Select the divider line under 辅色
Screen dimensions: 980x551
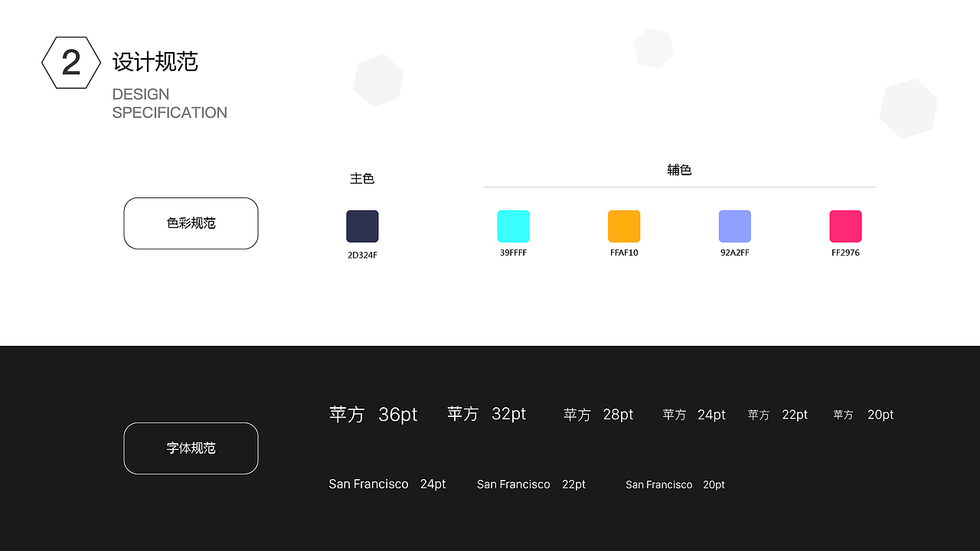(x=680, y=186)
